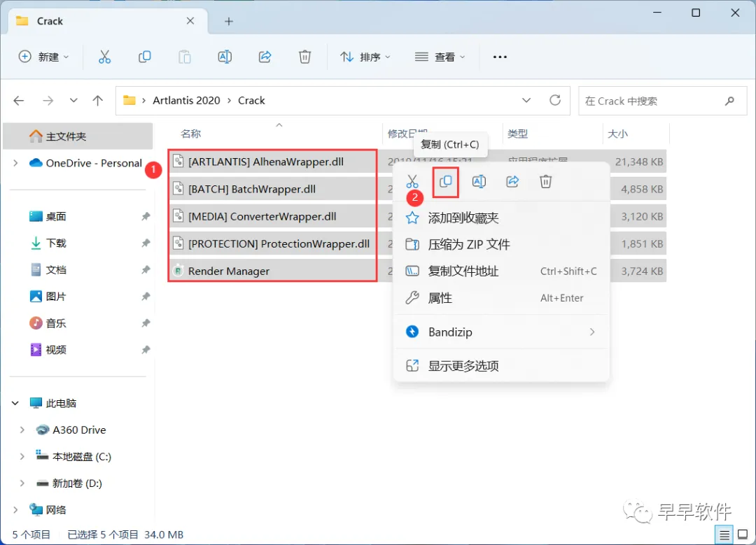This screenshot has height=545, width=756.
Task: Open the three-dot more options menu
Action: click(x=500, y=57)
